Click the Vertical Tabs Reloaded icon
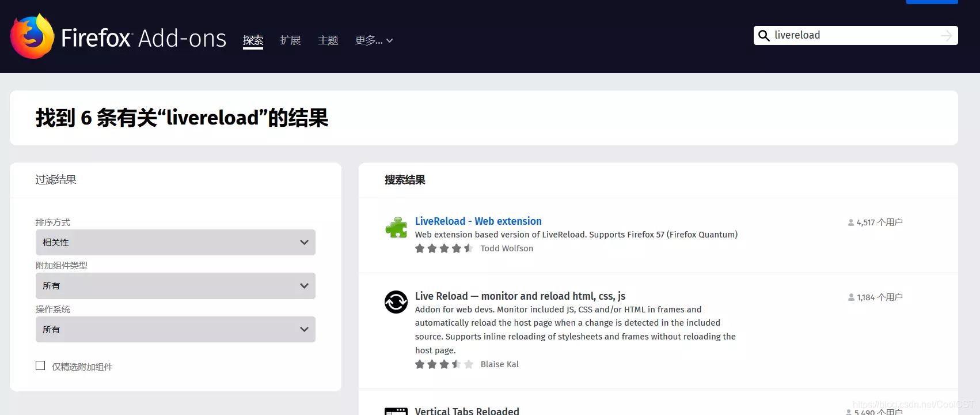 pos(396,411)
